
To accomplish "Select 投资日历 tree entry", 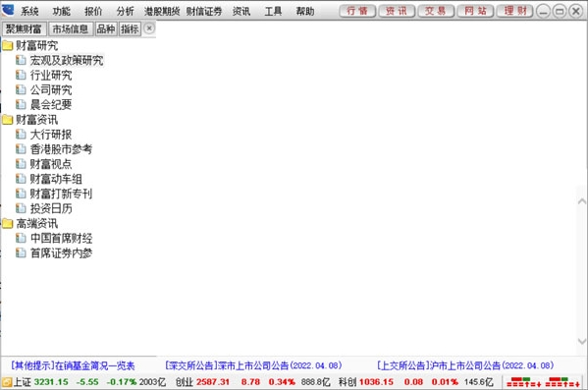I will tap(51, 208).
